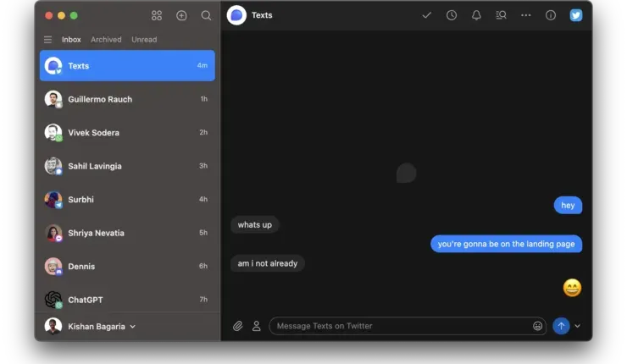Click Kishan Bagaria profile avatar
The height and width of the screenshot is (364, 627).
53,326
